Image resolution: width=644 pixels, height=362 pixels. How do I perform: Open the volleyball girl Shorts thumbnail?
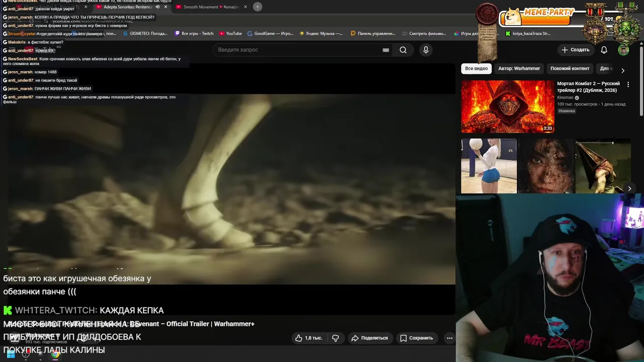tap(489, 166)
